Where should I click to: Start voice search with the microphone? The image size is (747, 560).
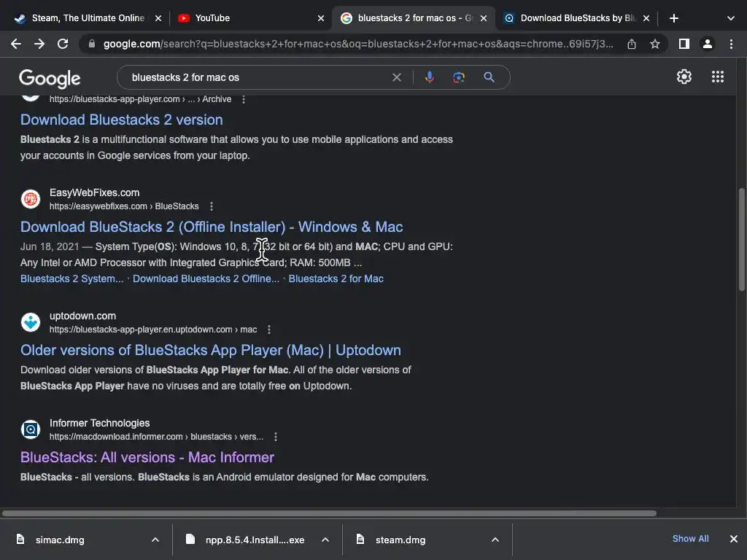click(429, 77)
